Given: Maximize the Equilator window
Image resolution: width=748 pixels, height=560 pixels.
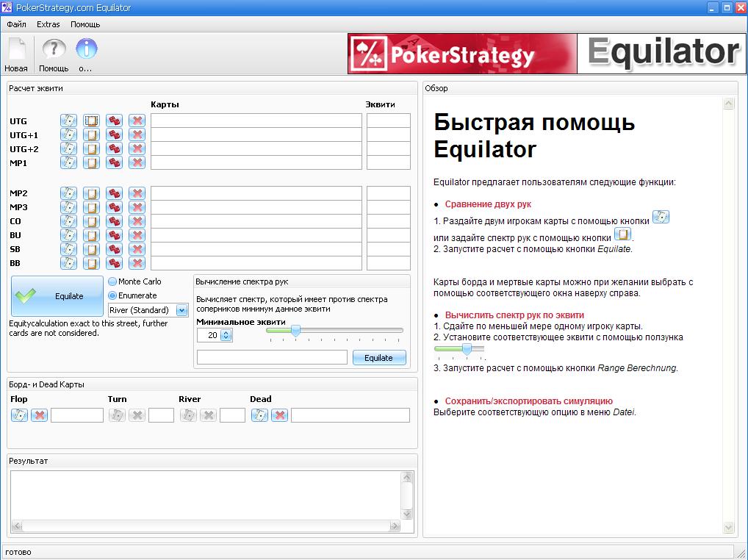Looking at the screenshot, I should [x=727, y=7].
